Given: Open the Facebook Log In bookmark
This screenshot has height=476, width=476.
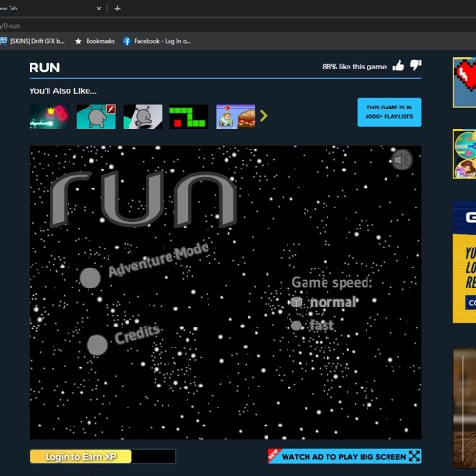Looking at the screenshot, I should click(x=157, y=41).
